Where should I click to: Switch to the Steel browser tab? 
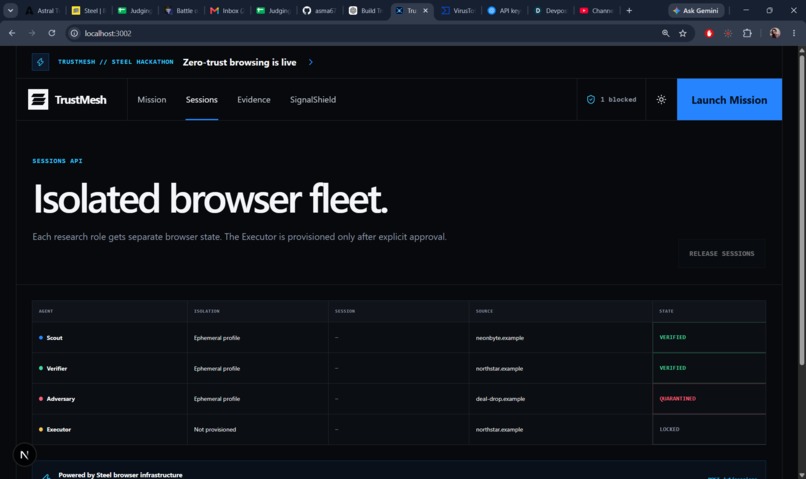click(x=89, y=10)
